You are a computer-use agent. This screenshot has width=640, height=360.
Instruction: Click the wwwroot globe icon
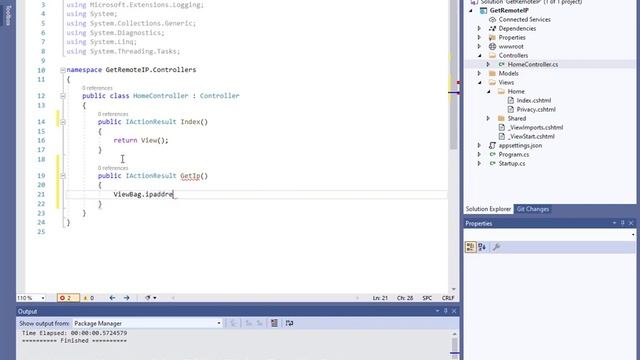pyautogui.click(x=492, y=47)
